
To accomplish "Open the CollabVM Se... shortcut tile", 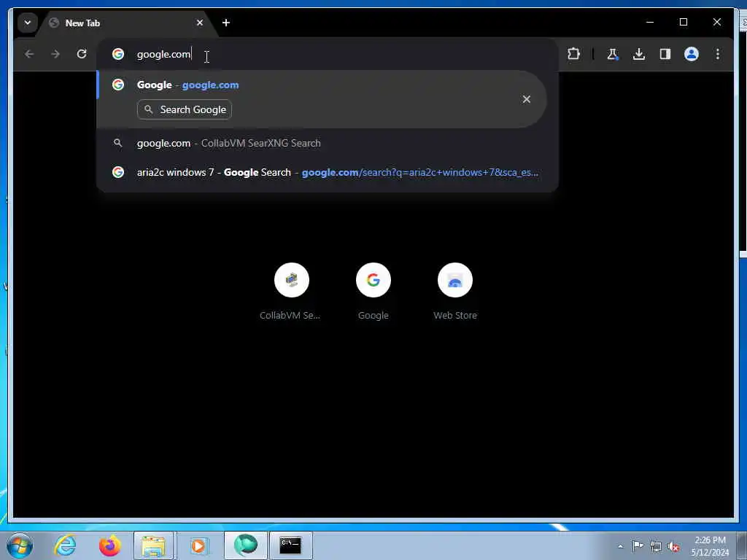I will click(291, 291).
